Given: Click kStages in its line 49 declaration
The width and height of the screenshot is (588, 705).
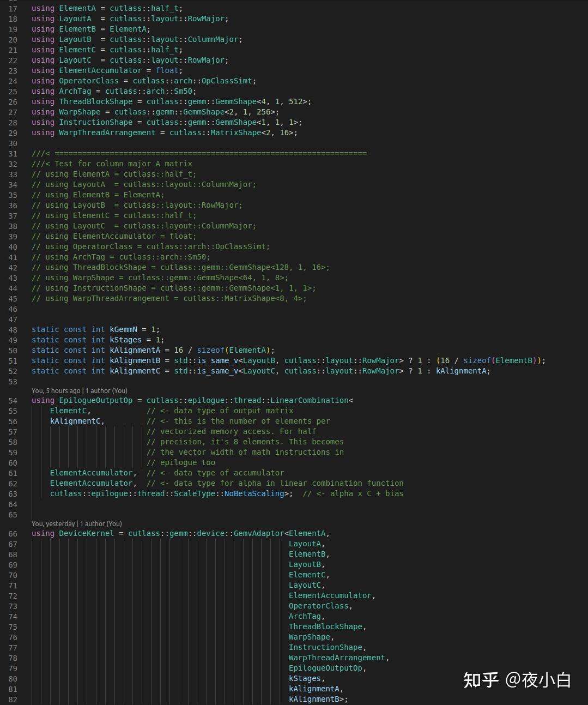Looking at the screenshot, I should [125, 340].
